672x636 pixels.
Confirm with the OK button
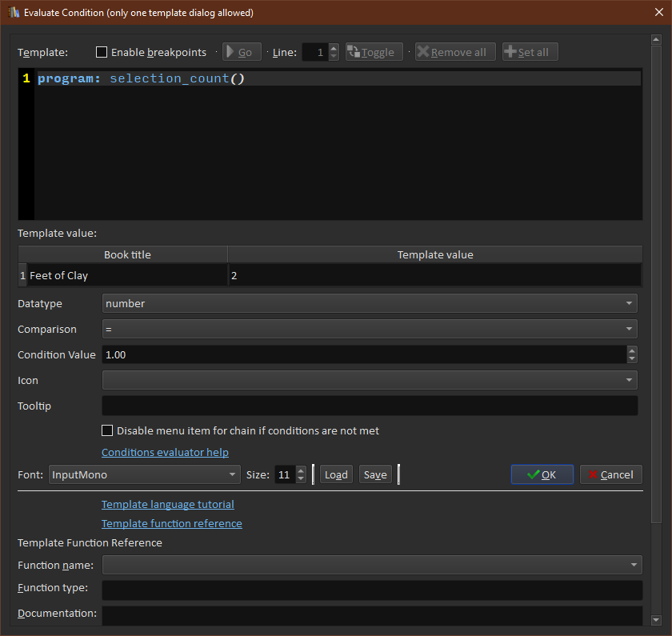click(x=542, y=474)
